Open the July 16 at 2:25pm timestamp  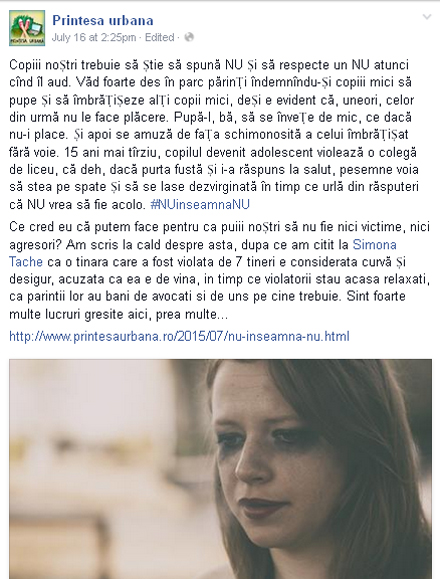[x=94, y=37]
